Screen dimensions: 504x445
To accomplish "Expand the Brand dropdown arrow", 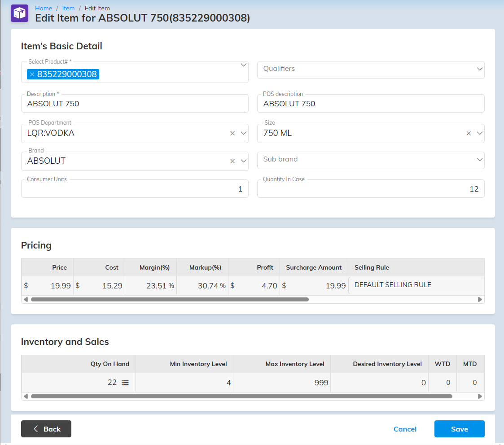I will click(244, 161).
